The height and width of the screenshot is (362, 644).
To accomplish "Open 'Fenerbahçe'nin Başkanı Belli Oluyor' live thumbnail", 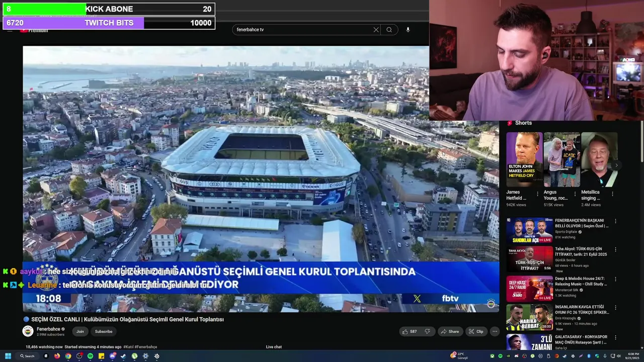I will pyautogui.click(x=529, y=231).
